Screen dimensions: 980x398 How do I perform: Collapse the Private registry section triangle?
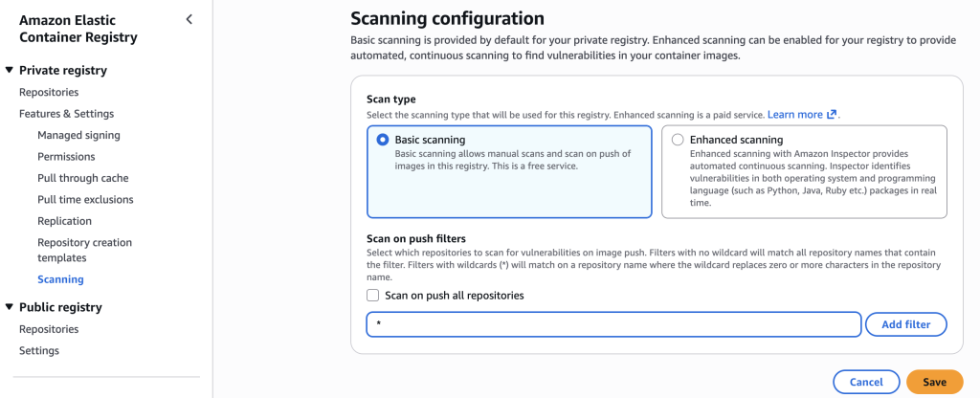9,70
